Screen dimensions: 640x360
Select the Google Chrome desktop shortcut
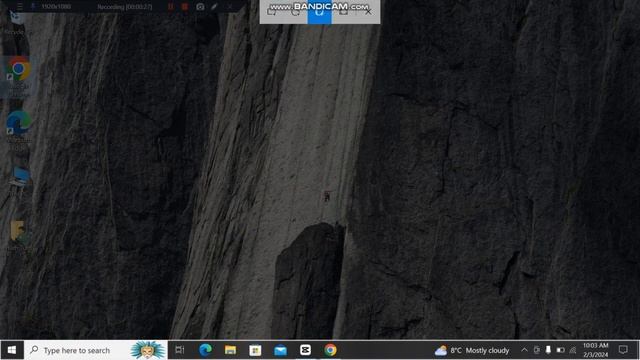point(19,77)
